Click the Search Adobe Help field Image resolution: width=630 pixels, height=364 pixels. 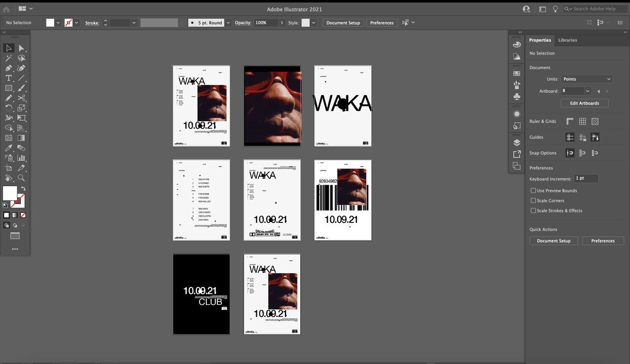pyautogui.click(x=598, y=9)
